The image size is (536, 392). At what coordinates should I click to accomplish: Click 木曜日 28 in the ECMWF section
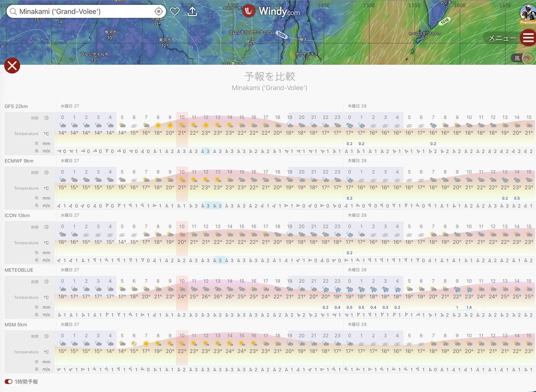[357, 161]
